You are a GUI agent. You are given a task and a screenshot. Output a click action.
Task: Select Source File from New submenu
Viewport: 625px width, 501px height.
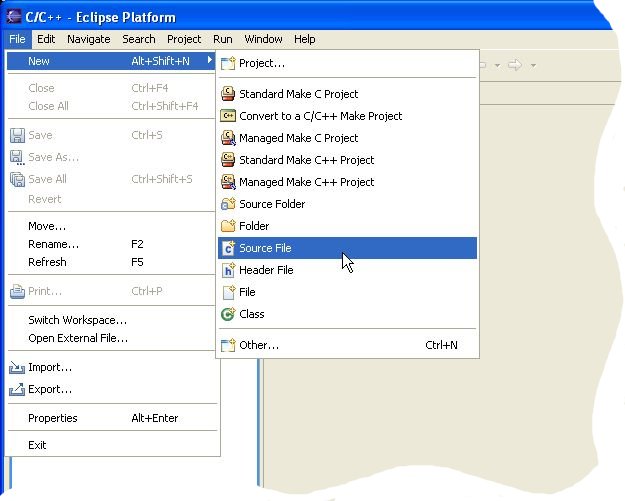265,248
